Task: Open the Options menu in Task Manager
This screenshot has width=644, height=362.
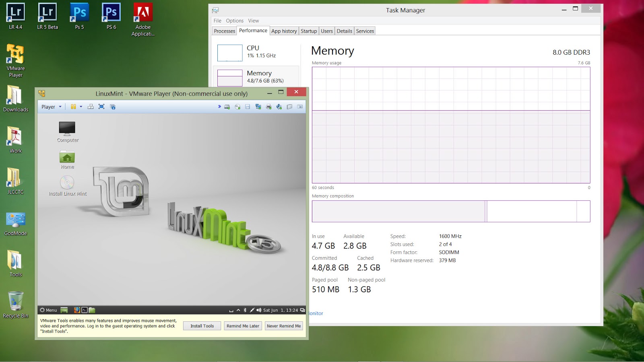Action: click(x=235, y=21)
